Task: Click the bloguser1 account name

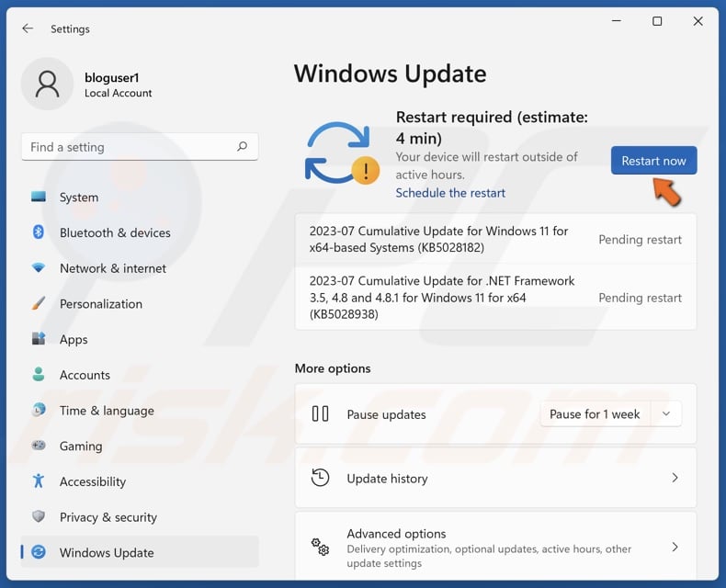Action: click(111, 77)
